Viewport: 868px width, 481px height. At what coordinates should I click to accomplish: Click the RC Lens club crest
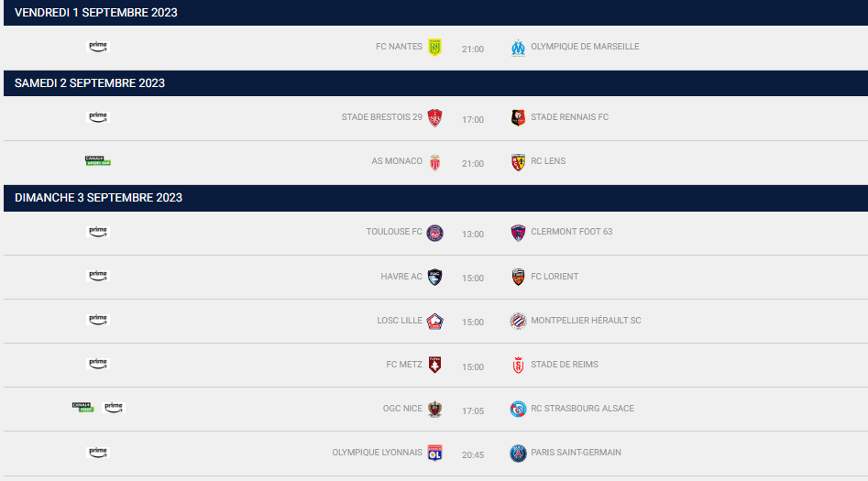[519, 162]
